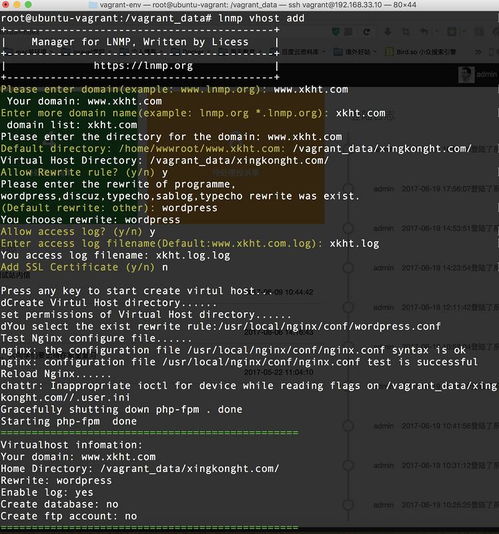
Task: Click the 'wordpress,discuz,typecho,sablog' rewrite list line
Action: tap(180, 196)
